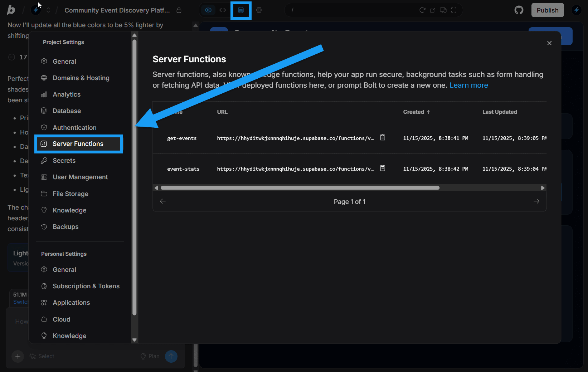The width and height of the screenshot is (588, 372).
Task: Open User Management from the settings sidebar
Action: 80,177
